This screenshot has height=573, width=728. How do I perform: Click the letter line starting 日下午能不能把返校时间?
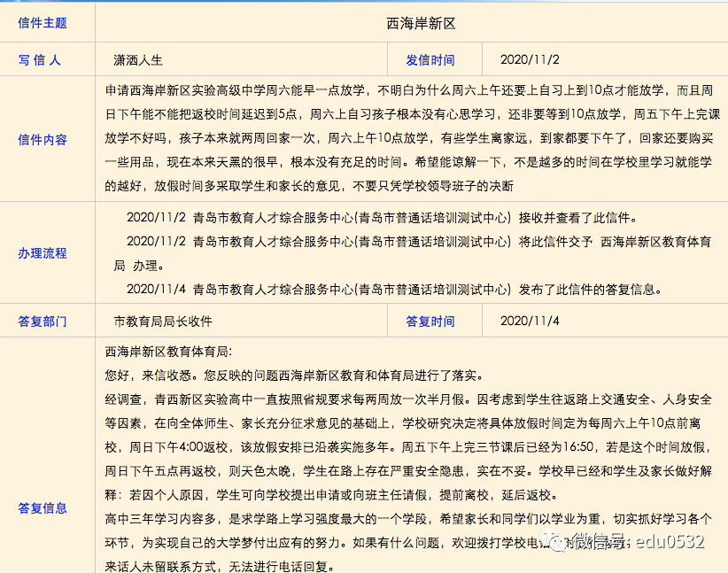pos(413,114)
